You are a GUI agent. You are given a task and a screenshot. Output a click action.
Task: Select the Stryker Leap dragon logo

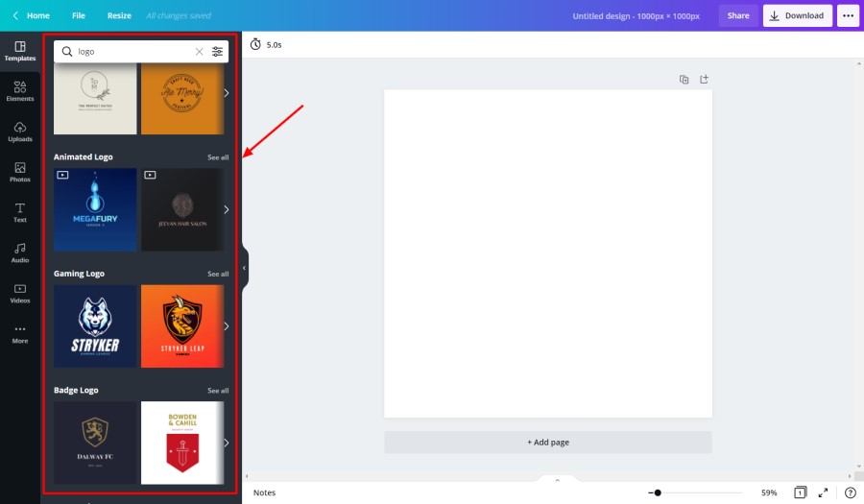[181, 326]
